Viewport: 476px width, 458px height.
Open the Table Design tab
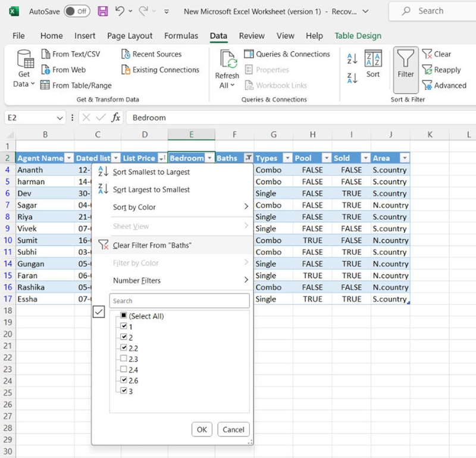[358, 36]
